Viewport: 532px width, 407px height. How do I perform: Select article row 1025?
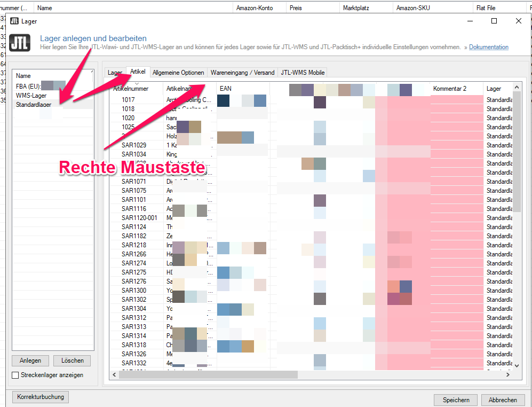click(x=311, y=127)
